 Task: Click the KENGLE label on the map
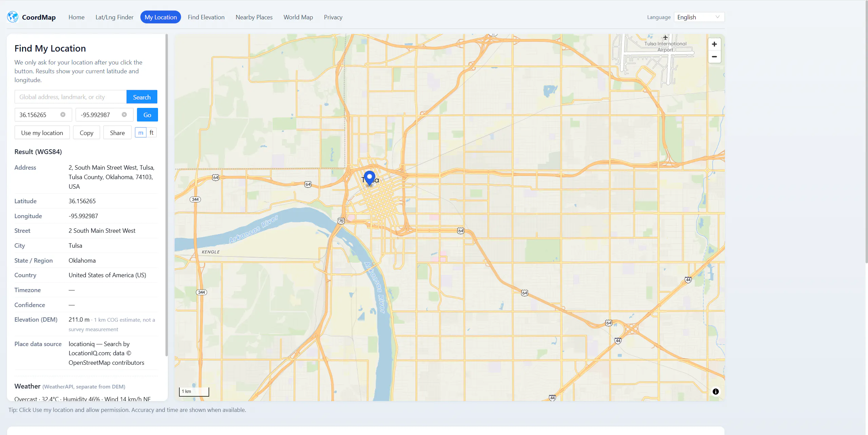211,252
